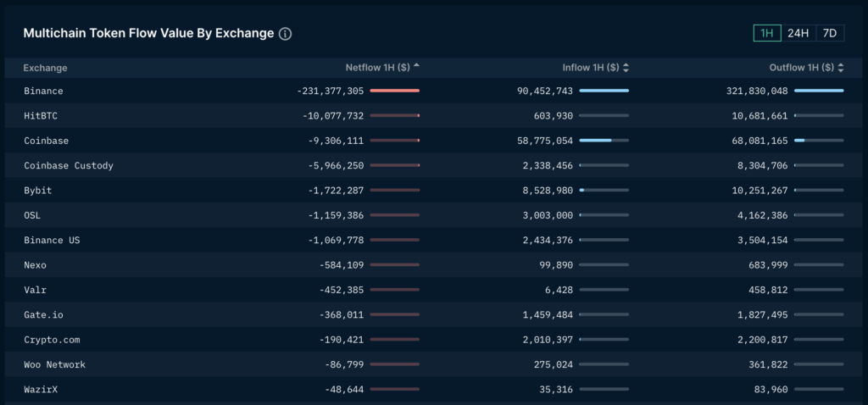The height and width of the screenshot is (405, 868).
Task: Click the Coinbase inflow progress bar
Action: [604, 140]
